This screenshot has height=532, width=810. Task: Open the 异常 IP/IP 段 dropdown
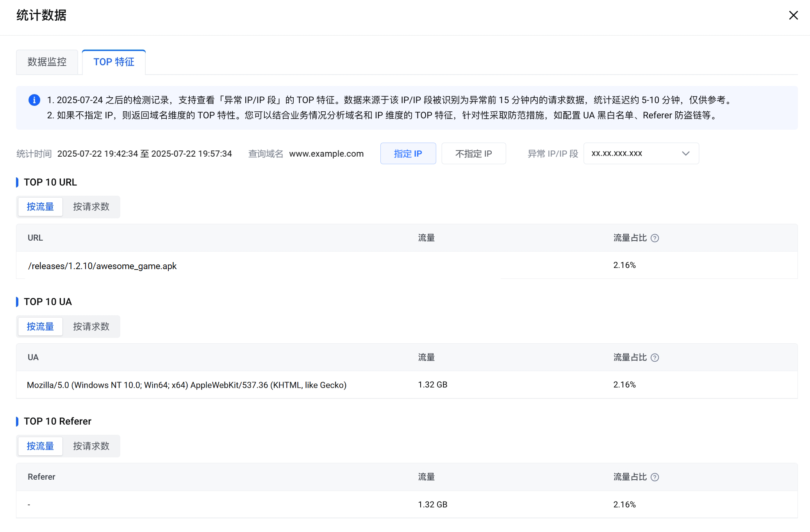[641, 154]
